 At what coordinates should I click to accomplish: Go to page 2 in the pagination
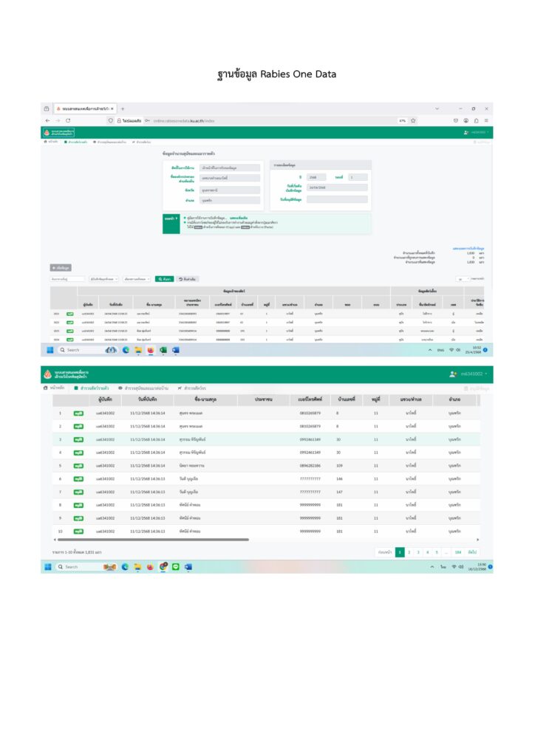click(x=409, y=552)
